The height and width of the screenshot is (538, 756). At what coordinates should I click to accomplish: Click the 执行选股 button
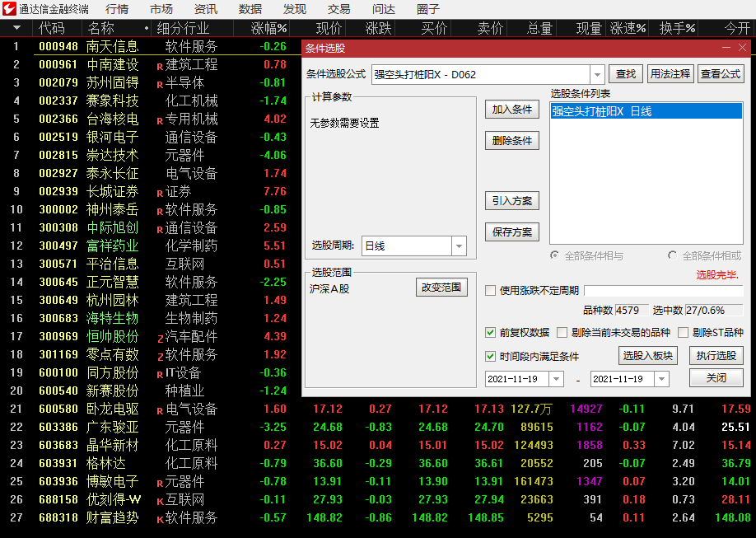(x=716, y=356)
